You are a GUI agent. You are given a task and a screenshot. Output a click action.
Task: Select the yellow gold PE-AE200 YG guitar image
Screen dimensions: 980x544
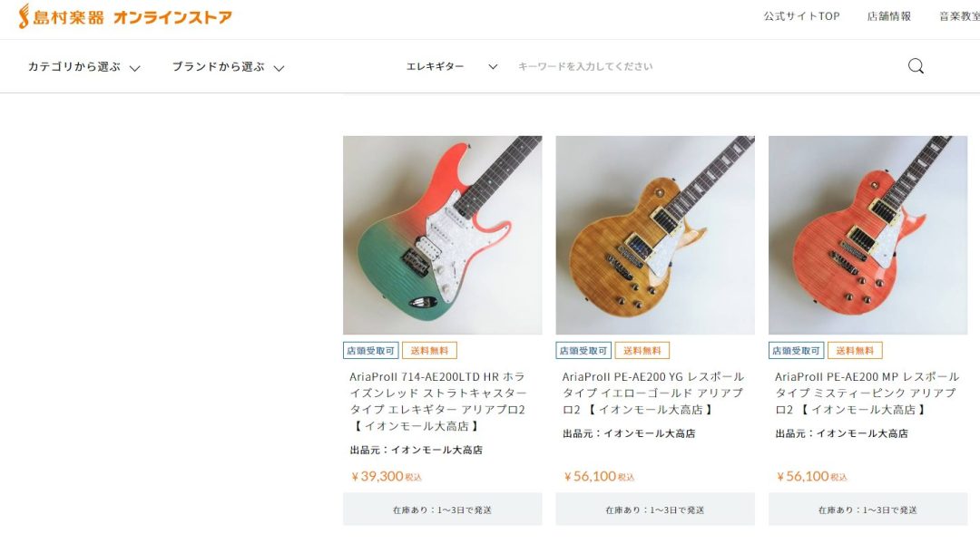[x=655, y=235]
